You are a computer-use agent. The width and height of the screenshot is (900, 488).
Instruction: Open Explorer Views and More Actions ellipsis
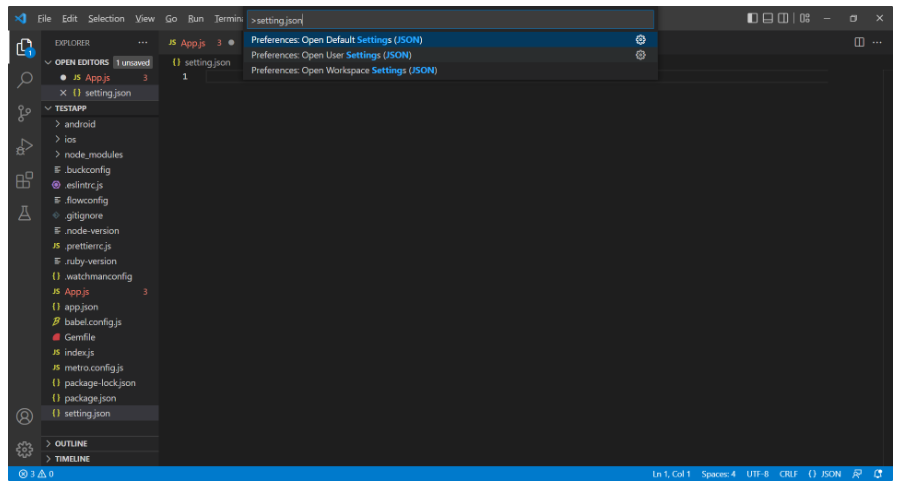tap(142, 42)
